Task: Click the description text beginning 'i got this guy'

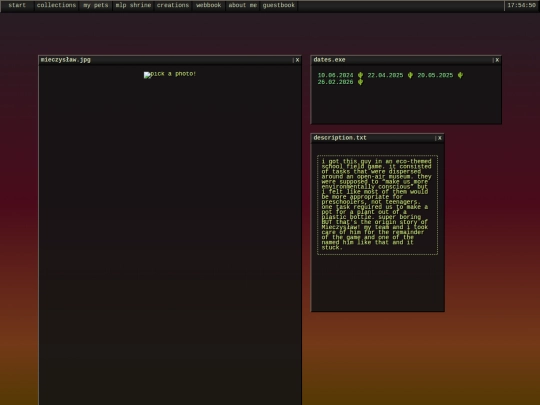Action: tap(377, 205)
